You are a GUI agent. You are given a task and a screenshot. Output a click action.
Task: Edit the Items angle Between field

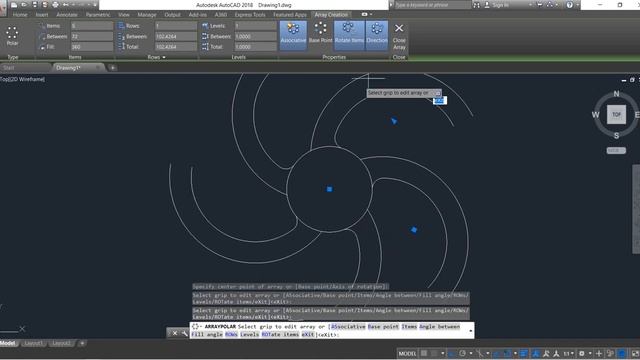pos(92,36)
